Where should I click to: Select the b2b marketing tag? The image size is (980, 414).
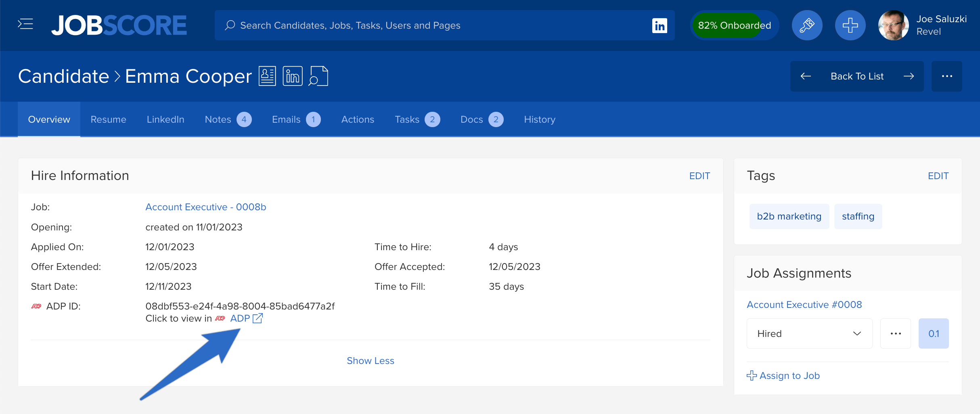click(x=789, y=216)
